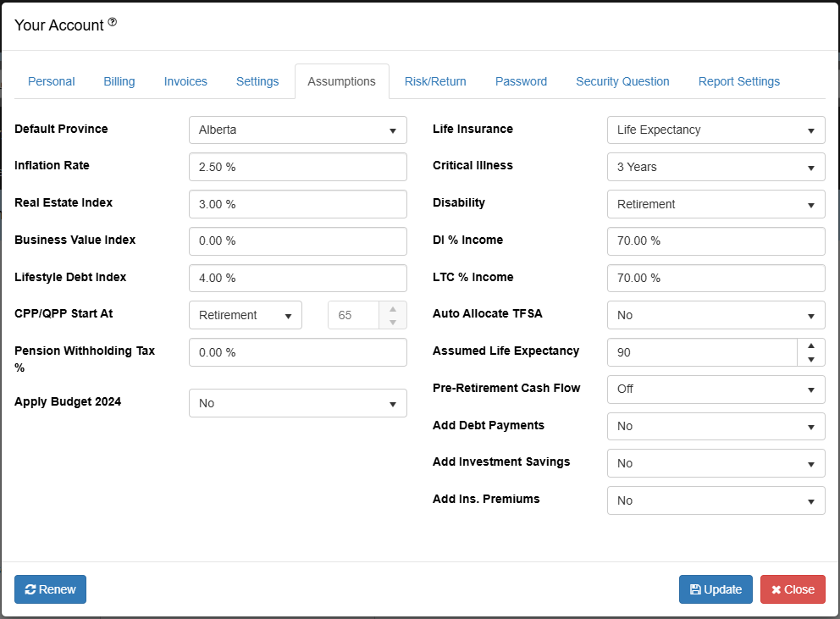The width and height of the screenshot is (840, 619).
Task: Toggle the Pre-Retirement Cash Flow dropdown
Action: coord(716,390)
